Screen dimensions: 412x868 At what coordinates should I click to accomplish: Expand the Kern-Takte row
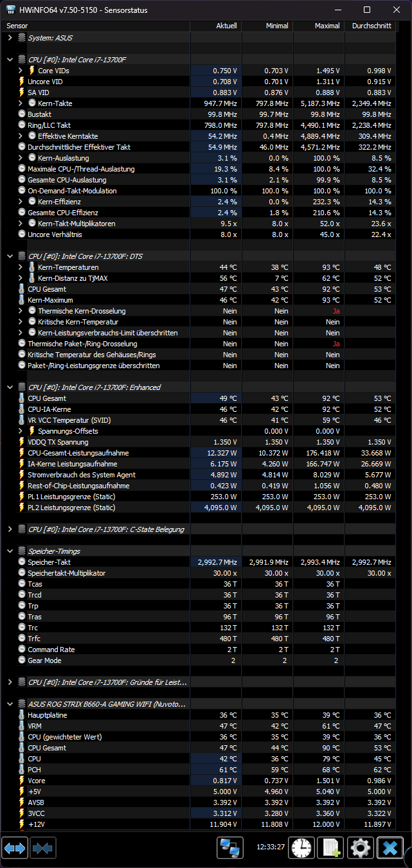21,103
